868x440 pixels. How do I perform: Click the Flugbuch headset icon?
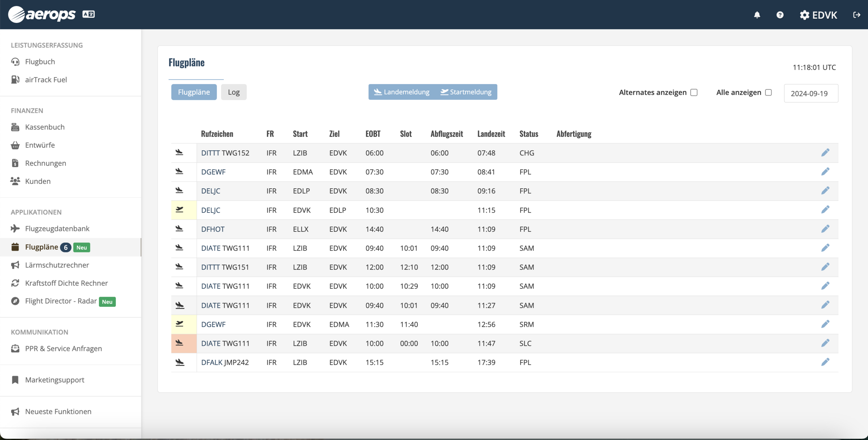[x=15, y=62]
